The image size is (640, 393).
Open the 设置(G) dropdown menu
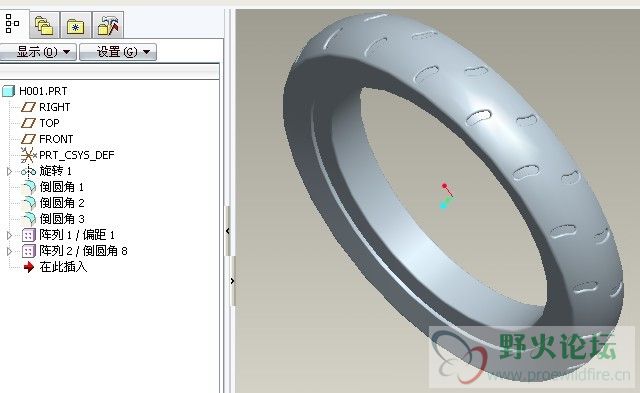tap(118, 52)
